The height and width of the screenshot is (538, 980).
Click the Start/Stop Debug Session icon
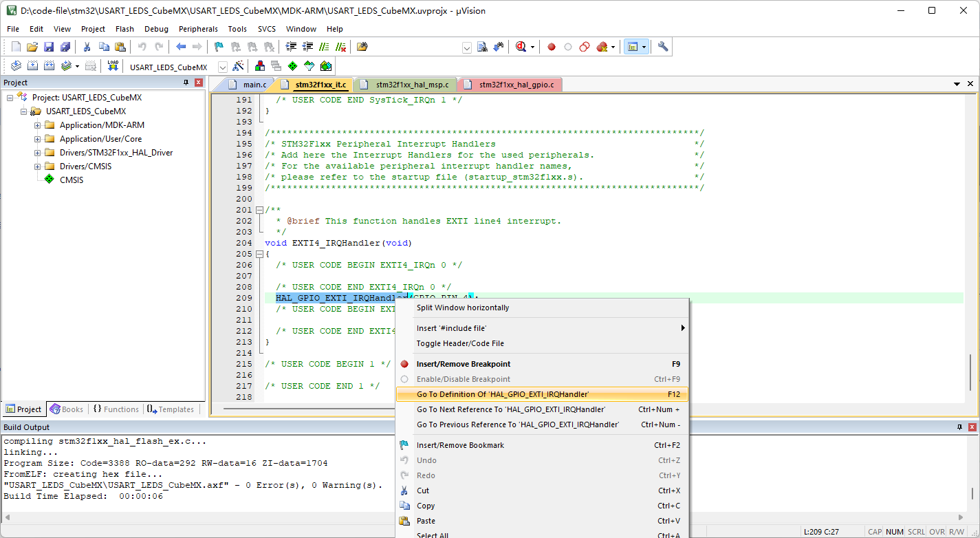tap(521, 47)
